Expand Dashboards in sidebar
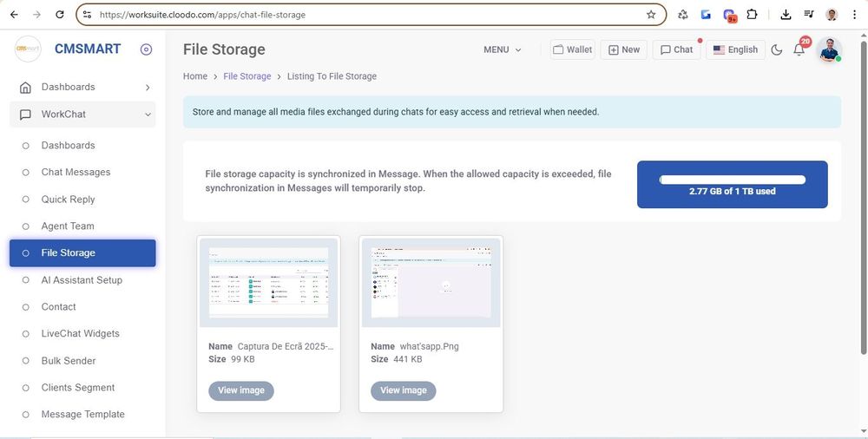The height and width of the screenshot is (439, 868). (x=83, y=87)
